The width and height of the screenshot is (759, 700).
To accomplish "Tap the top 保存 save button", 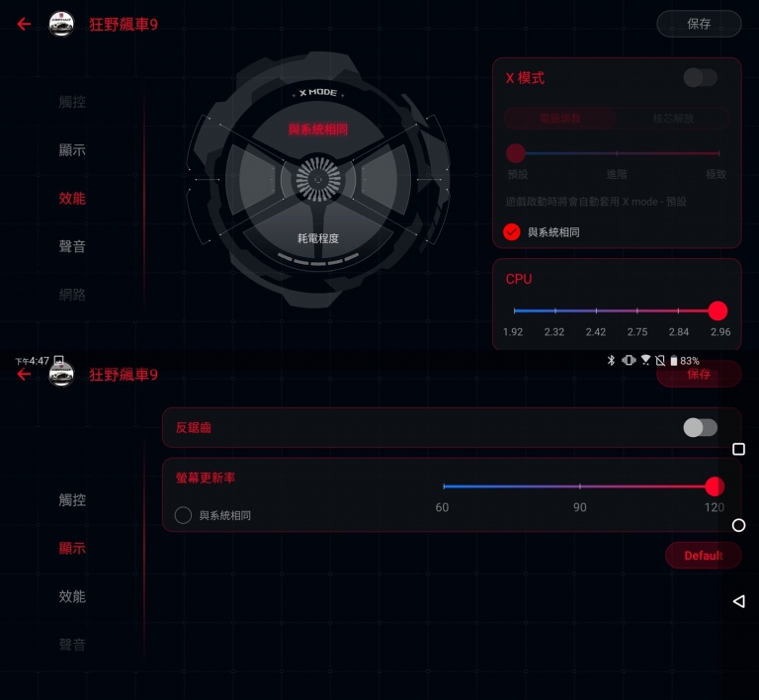I will [699, 24].
